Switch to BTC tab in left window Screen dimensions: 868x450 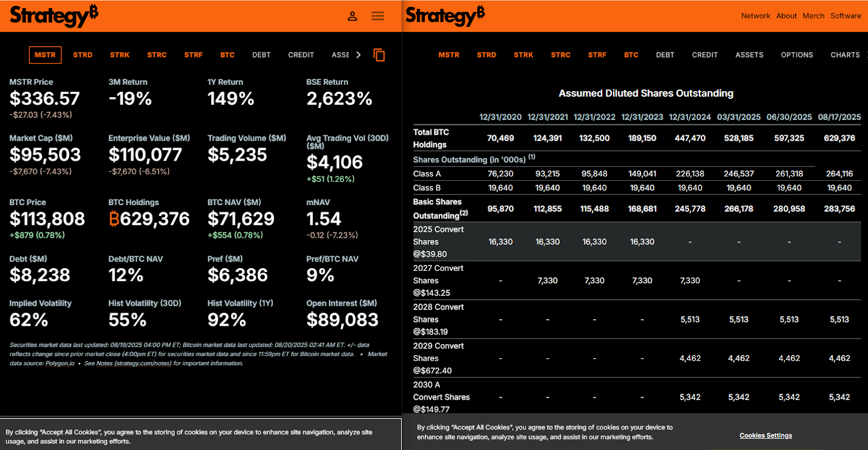[227, 55]
